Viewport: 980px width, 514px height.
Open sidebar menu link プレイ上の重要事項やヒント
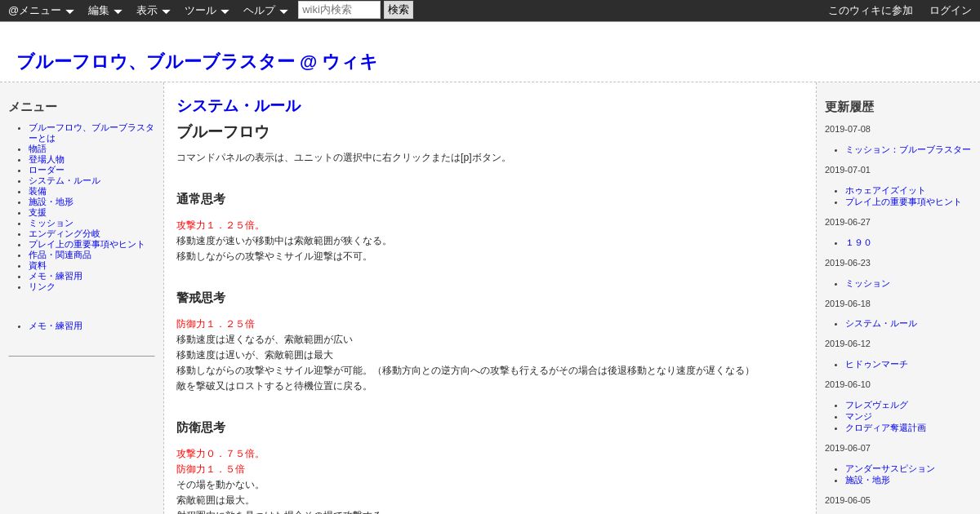[x=87, y=245]
